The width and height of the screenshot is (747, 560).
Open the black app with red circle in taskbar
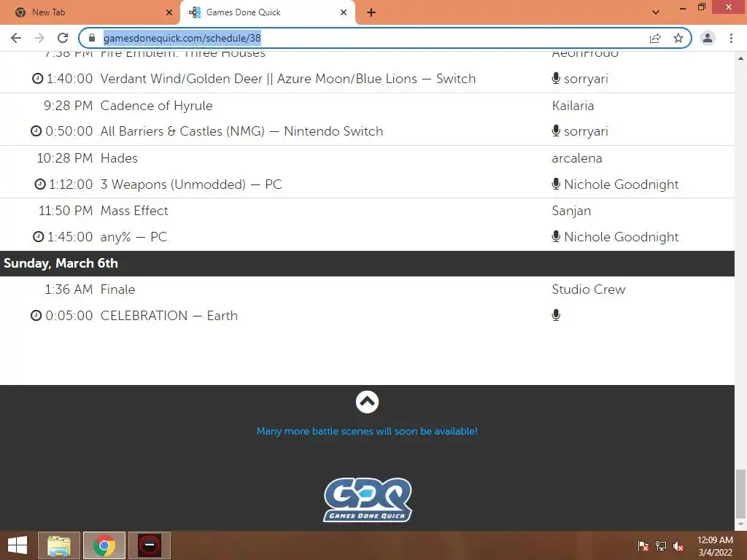150,545
